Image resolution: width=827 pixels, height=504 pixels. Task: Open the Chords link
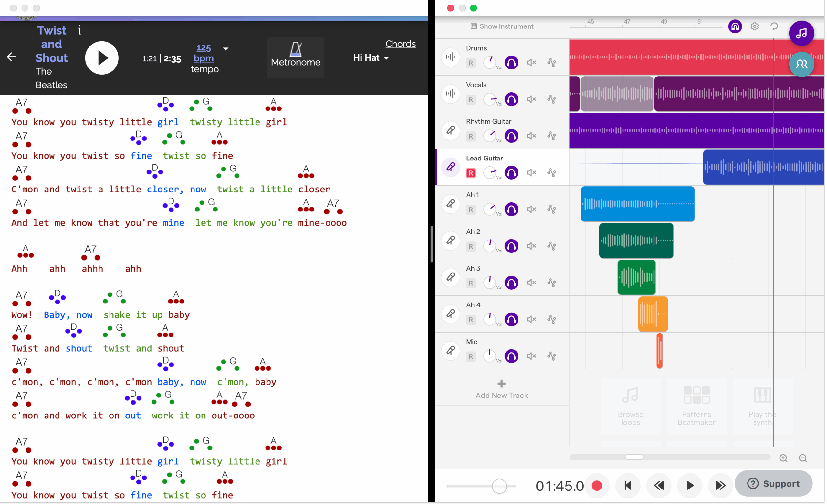coord(400,44)
